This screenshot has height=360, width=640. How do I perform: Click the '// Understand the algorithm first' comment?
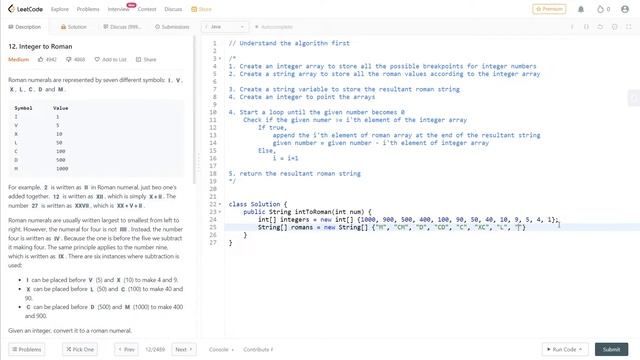tap(289, 43)
